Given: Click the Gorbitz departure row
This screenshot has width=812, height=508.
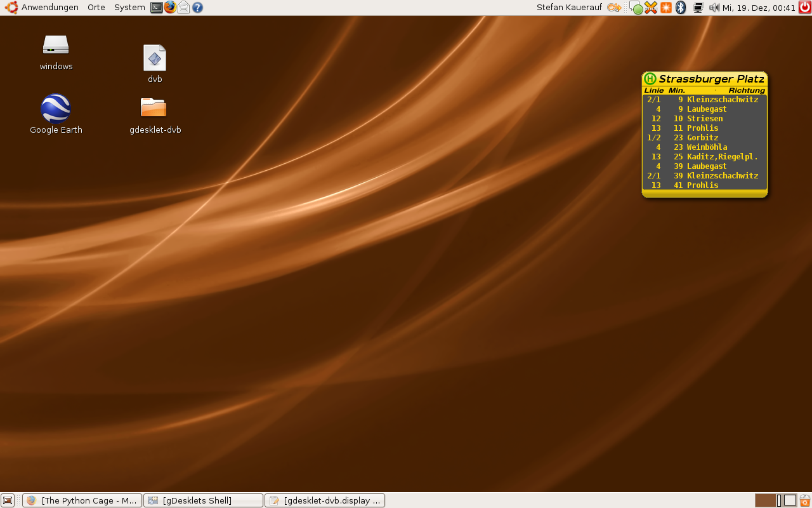Looking at the screenshot, I should tap(705, 138).
